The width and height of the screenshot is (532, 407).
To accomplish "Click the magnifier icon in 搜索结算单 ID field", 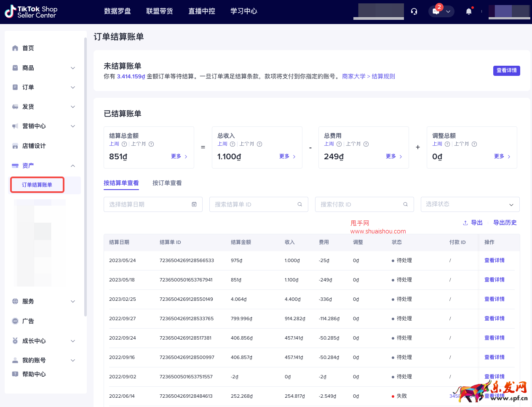I will [x=299, y=204].
